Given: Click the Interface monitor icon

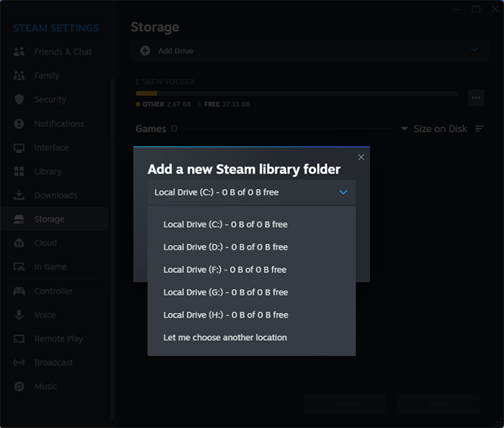Looking at the screenshot, I should [x=19, y=148].
